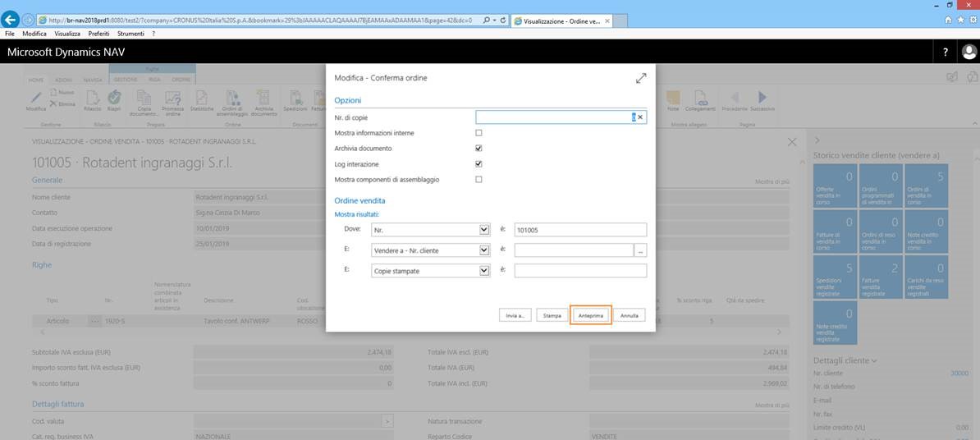Enable Mostra componenti di assemblaggio checkbox
Image resolution: width=980 pixels, height=440 pixels.
(x=479, y=180)
